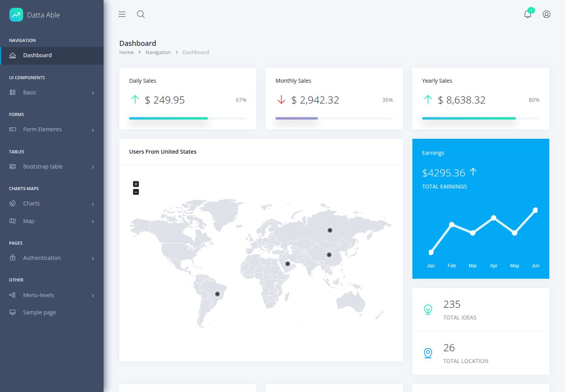The height and width of the screenshot is (392, 565).
Task: Expand the Menu-levels chevron
Action: (x=93, y=296)
